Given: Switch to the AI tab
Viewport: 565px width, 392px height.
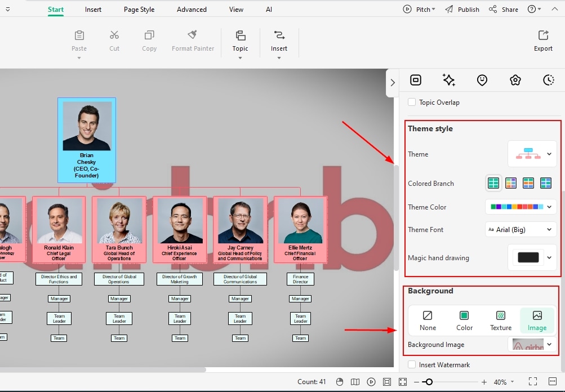Looking at the screenshot, I should 269,10.
